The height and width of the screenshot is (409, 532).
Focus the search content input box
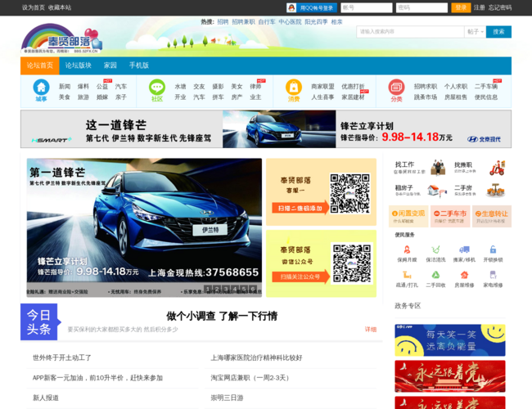tap(410, 32)
